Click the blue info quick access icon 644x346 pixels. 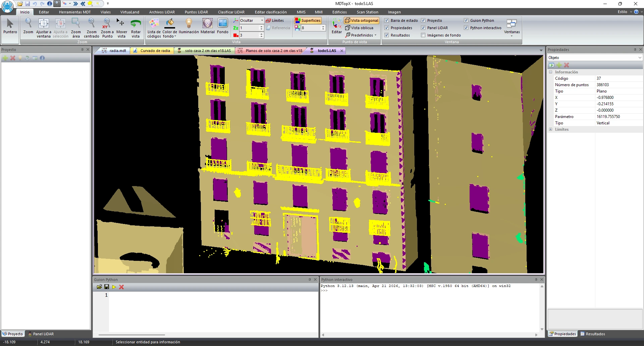tap(50, 4)
